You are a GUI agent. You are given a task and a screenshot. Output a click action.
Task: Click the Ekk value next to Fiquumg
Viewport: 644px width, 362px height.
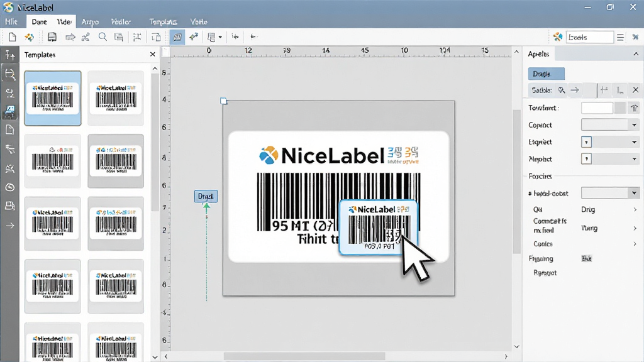pos(587,258)
